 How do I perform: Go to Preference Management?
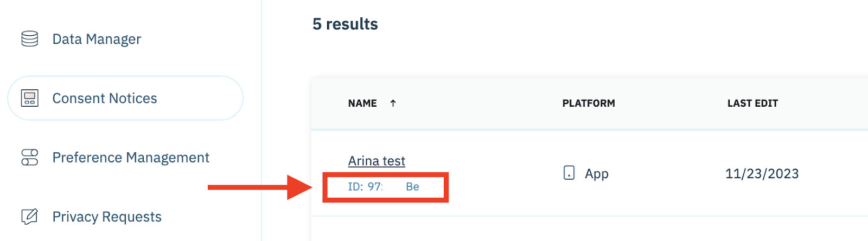[131, 158]
